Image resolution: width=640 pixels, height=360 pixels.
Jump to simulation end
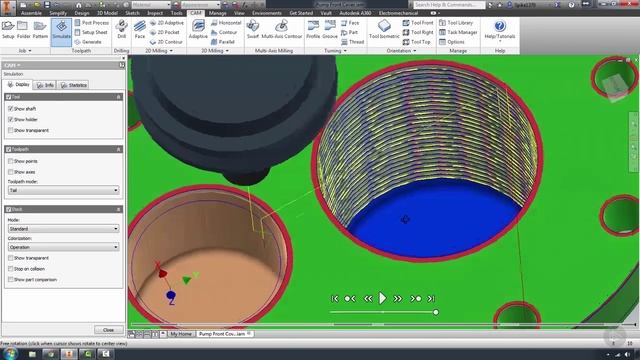431,299
